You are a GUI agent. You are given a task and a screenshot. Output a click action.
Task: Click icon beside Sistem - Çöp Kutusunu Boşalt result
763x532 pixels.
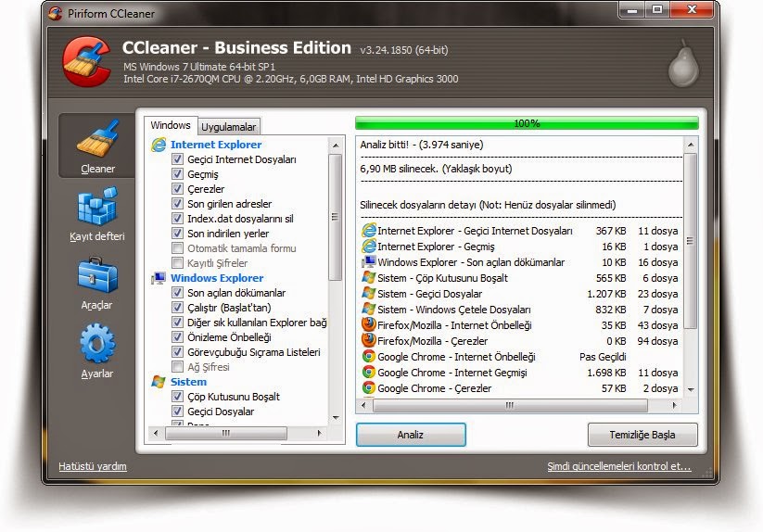369,278
